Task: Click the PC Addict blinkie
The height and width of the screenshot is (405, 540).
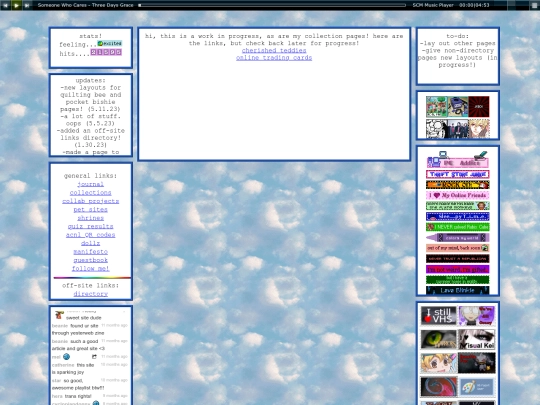Action: click(x=458, y=160)
